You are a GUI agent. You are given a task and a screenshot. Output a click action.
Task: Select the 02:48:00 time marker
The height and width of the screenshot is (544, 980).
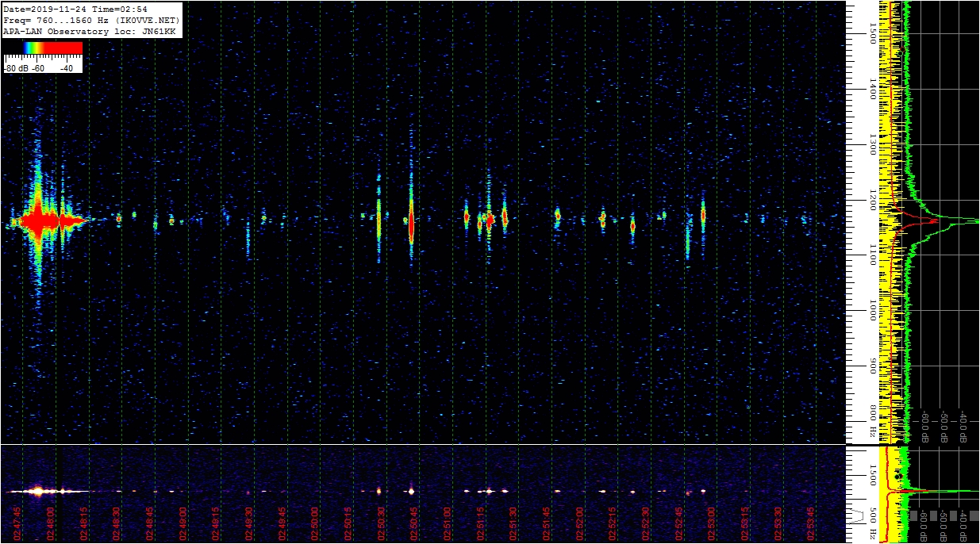pyautogui.click(x=52, y=523)
